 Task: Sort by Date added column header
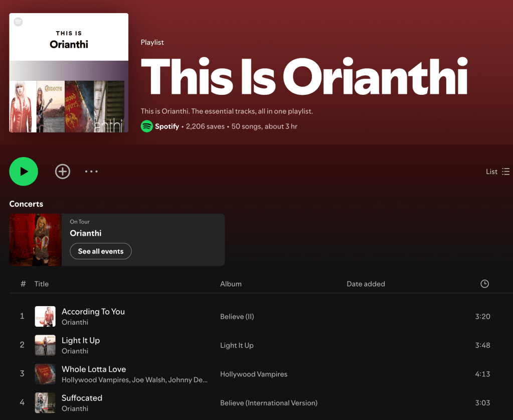click(366, 284)
